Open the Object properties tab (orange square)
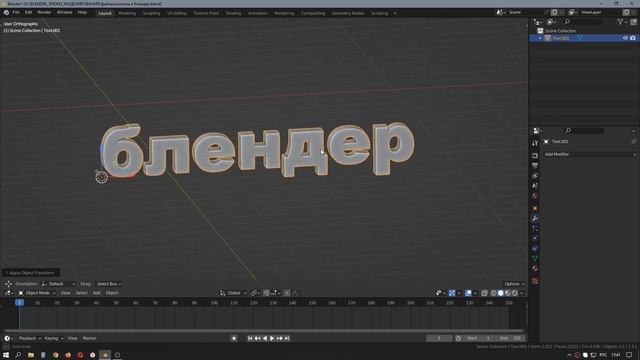Image resolution: width=640 pixels, height=360 pixels. click(x=535, y=208)
